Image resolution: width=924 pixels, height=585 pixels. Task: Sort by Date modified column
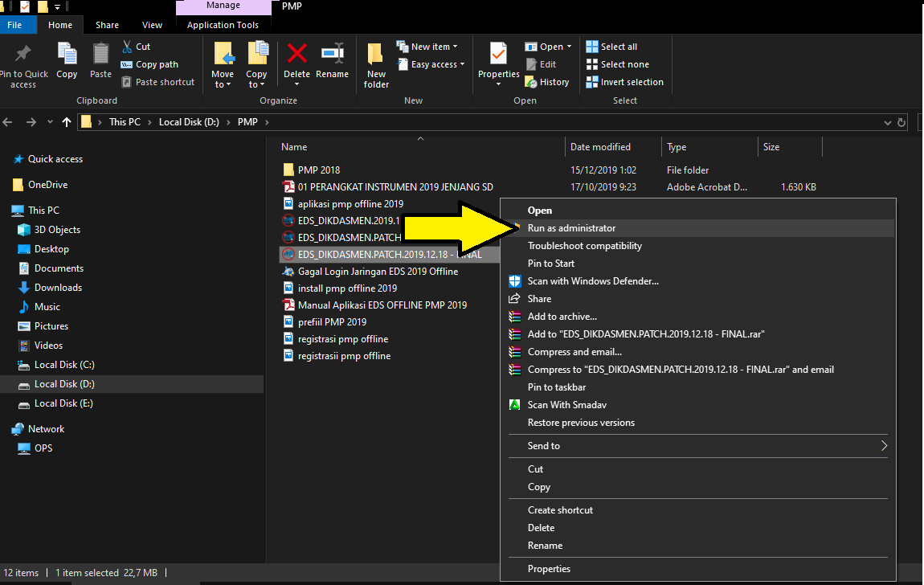[600, 147]
